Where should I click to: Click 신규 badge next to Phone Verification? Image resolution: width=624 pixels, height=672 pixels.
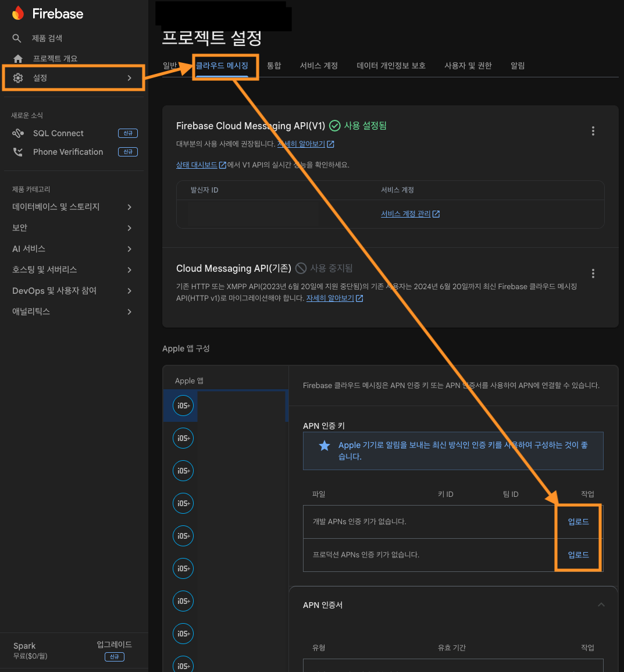click(x=127, y=152)
